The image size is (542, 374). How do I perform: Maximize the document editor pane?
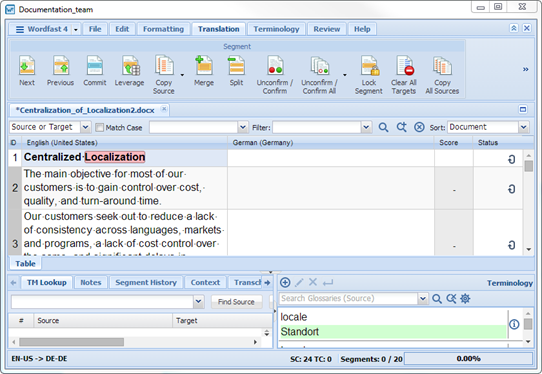[523, 110]
